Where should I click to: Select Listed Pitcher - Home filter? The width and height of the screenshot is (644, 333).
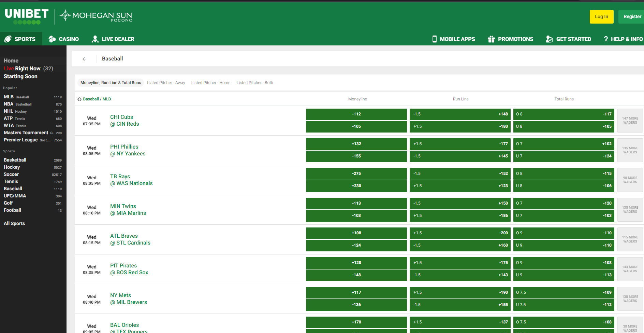click(x=211, y=83)
